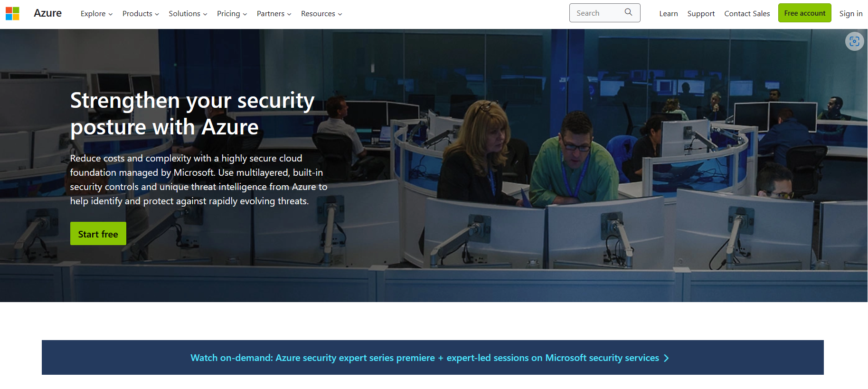Image resolution: width=868 pixels, height=389 pixels.
Task: Click the search magnifier icon
Action: click(628, 12)
